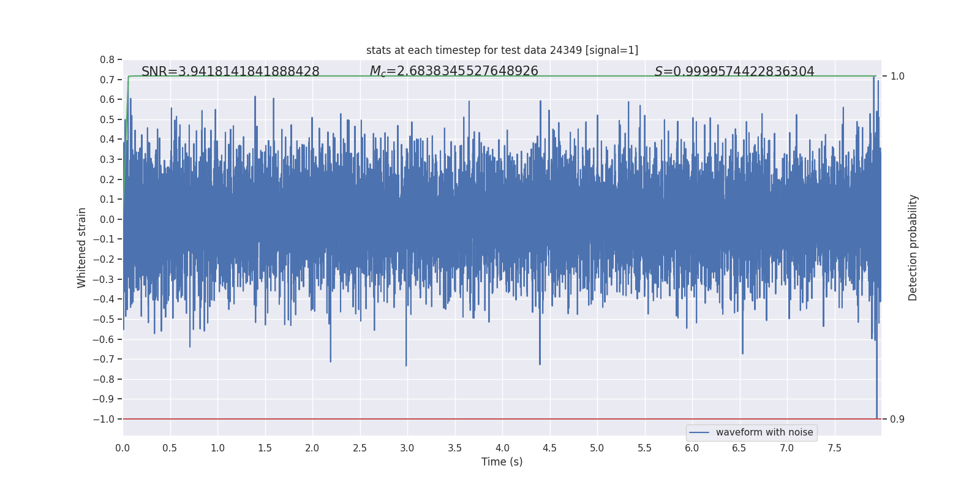The width and height of the screenshot is (980, 490).
Task: Click the 6.0 Time axis tick label
Action: pos(692,448)
